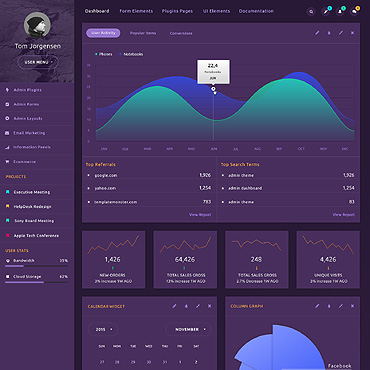This screenshot has width=370, height=370.
Task: Open the 2015 year dropdown in calendar
Action: [103, 329]
